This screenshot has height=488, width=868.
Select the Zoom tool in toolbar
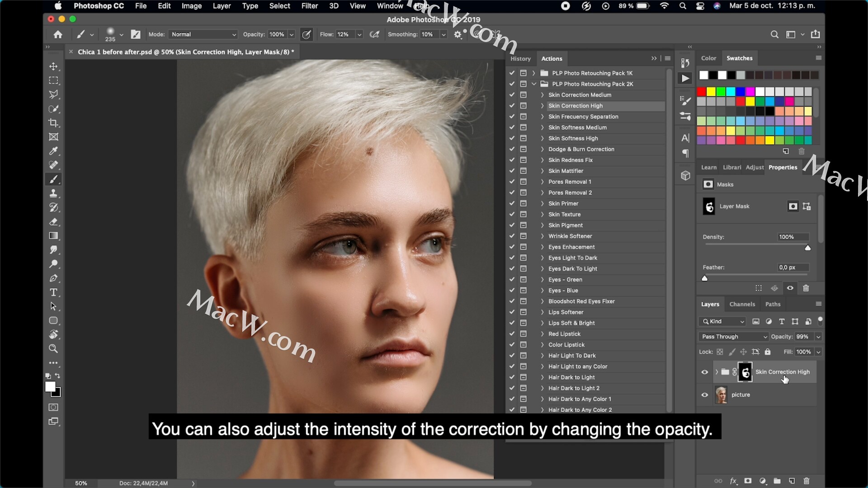pyautogui.click(x=53, y=349)
